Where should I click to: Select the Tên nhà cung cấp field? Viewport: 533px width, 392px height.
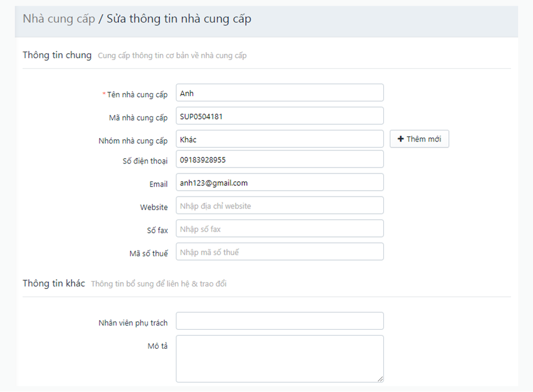tap(280, 92)
